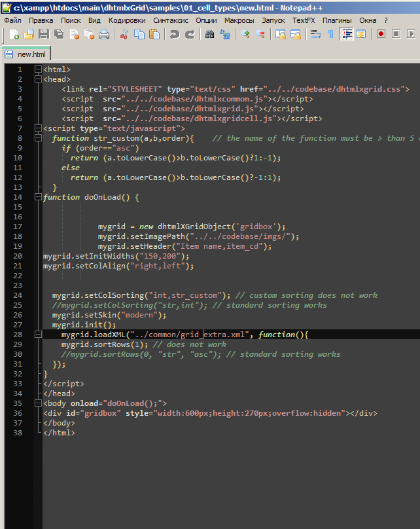
Task: Open the Файл menu
Action: coord(13,20)
